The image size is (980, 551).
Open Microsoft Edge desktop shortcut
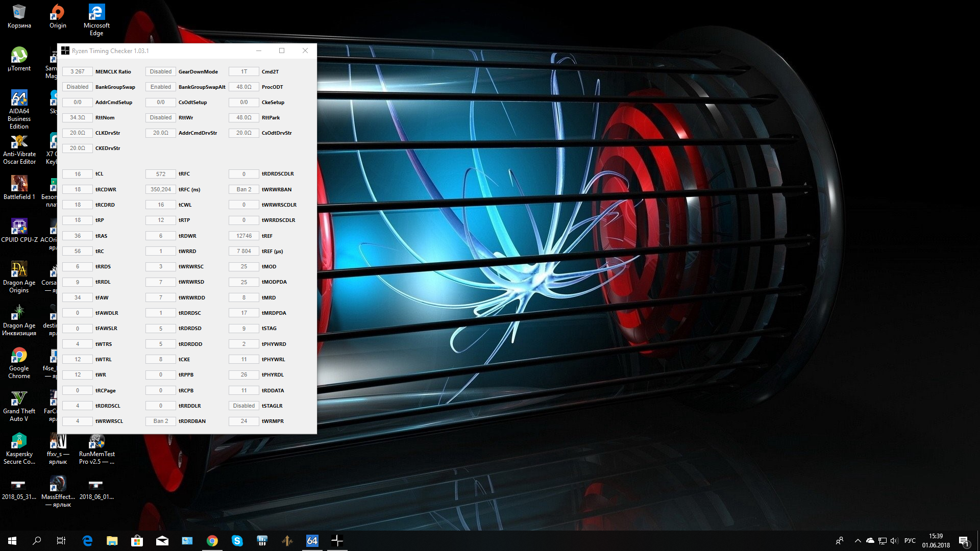click(x=96, y=13)
